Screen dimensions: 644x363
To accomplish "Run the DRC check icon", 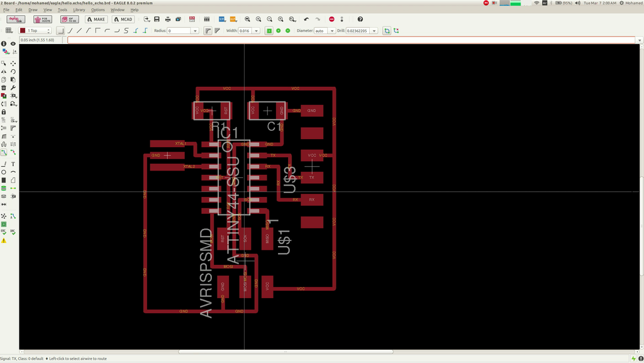I will (x=13, y=232).
